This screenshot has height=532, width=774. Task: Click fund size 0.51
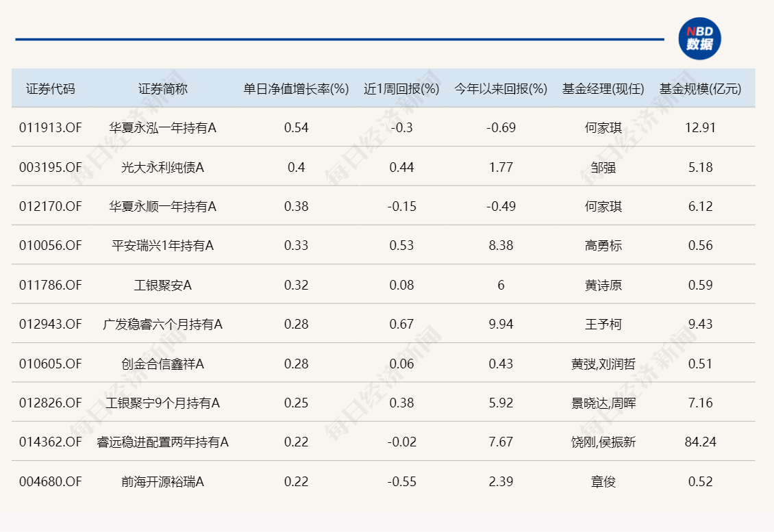coord(701,364)
